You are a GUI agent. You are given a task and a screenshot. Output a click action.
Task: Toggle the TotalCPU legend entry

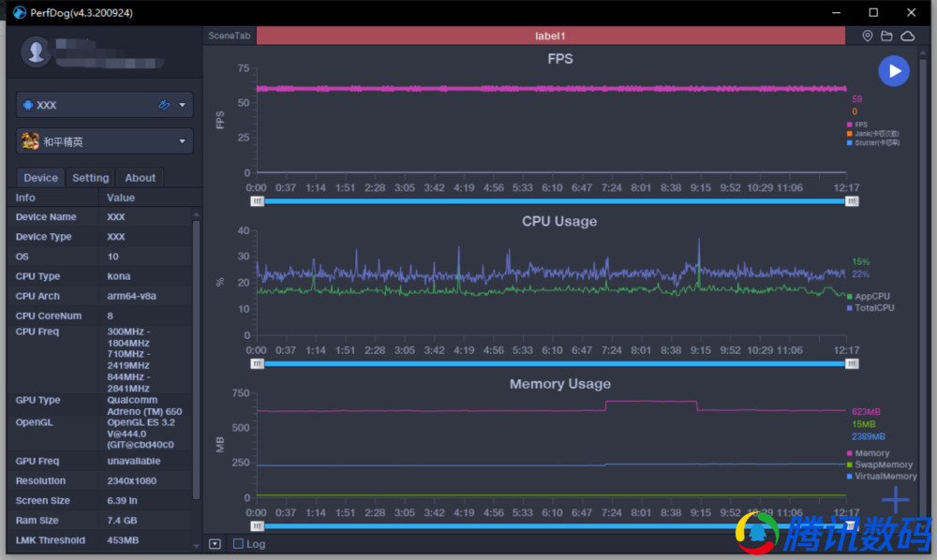click(x=870, y=307)
